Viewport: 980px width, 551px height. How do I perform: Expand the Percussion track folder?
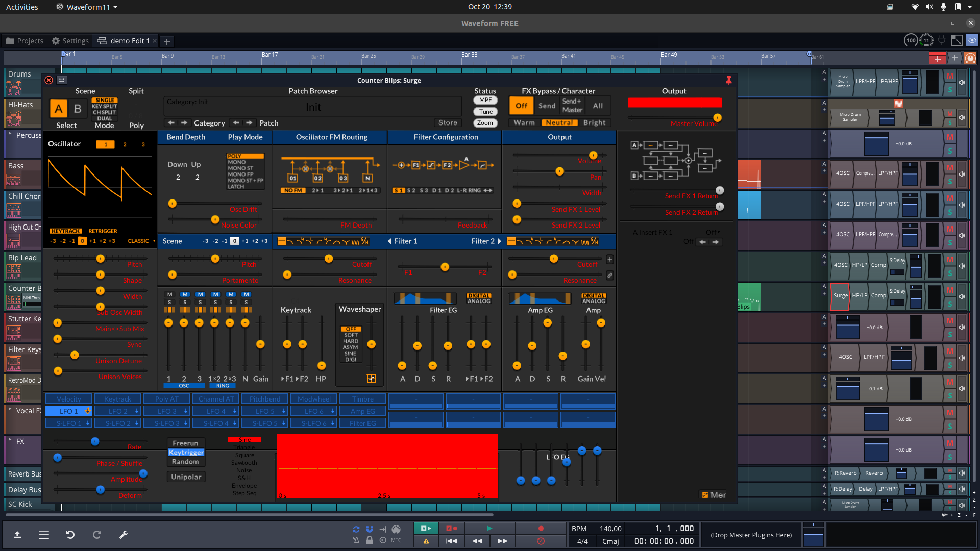10,133
